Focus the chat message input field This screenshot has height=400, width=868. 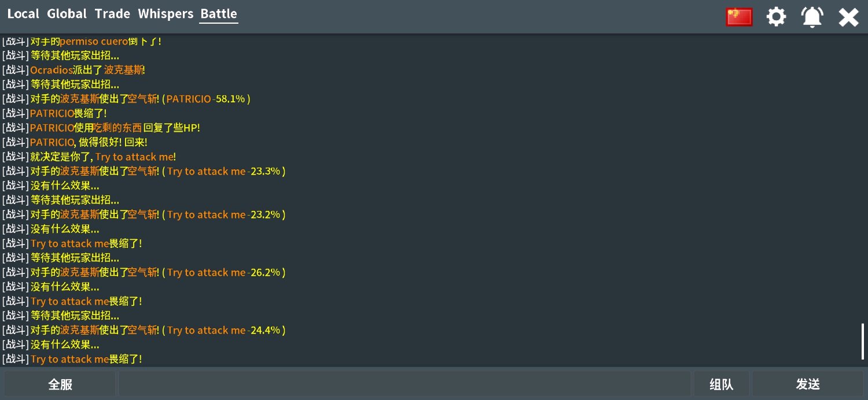404,384
